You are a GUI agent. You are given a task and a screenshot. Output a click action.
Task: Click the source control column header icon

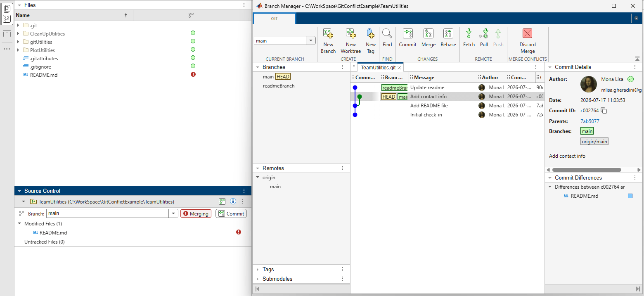pos(191,15)
